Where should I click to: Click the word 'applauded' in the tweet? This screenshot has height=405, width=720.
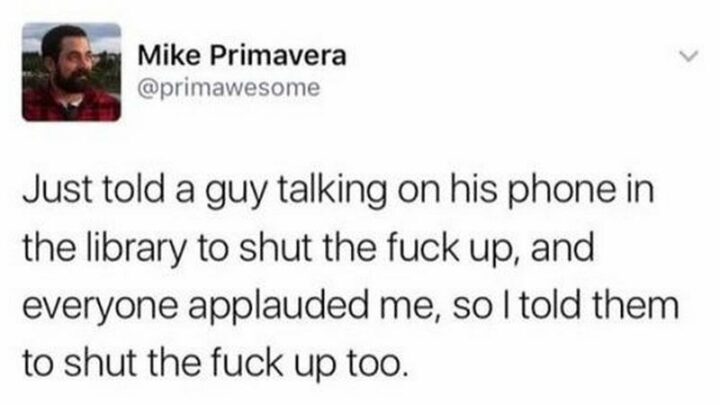pyautogui.click(x=278, y=307)
